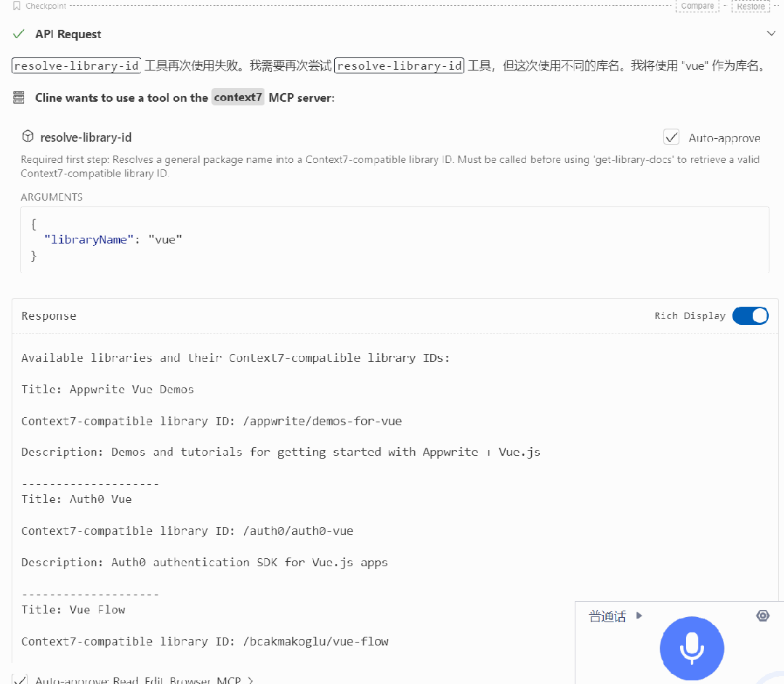Viewport: 784px width, 684px height.
Task: Open the voice panel settings gear
Action: (762, 616)
